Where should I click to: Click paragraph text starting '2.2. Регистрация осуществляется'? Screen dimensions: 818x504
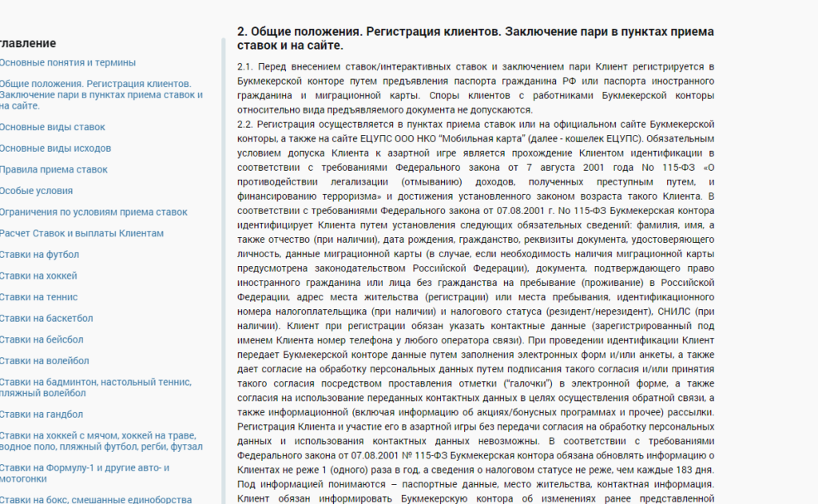(475, 312)
